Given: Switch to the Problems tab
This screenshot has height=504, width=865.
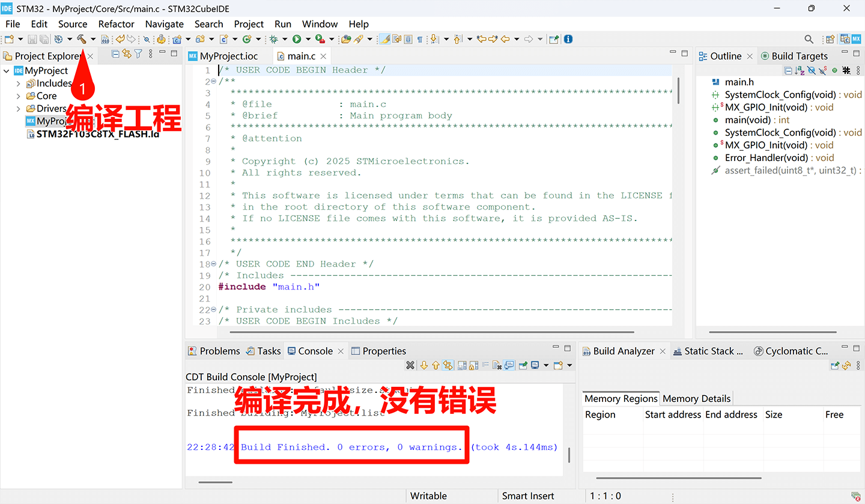Looking at the screenshot, I should pyautogui.click(x=214, y=351).
